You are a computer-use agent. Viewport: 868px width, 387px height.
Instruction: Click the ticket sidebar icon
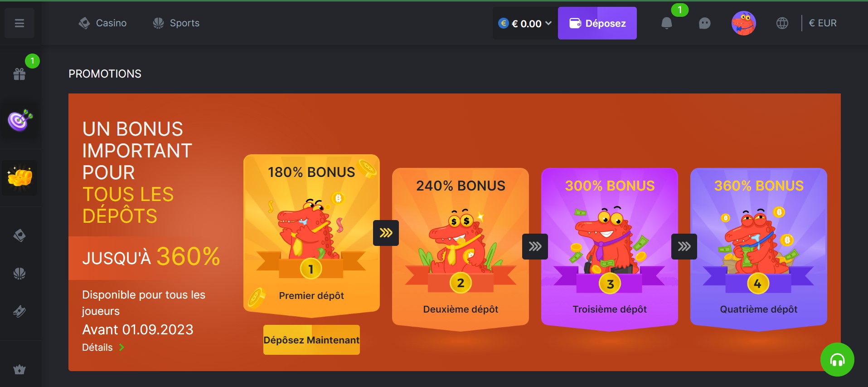[19, 311]
